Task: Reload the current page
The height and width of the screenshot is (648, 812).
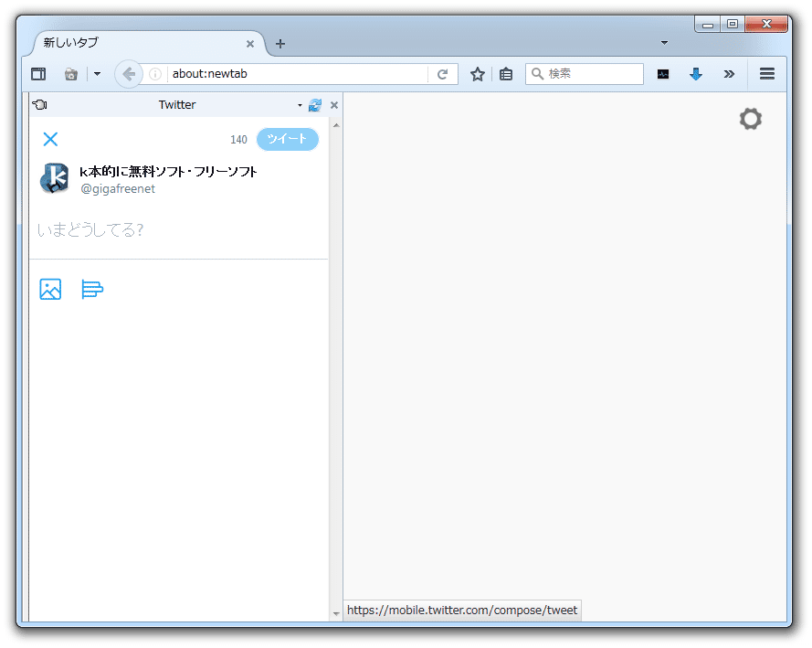Action: (x=442, y=74)
